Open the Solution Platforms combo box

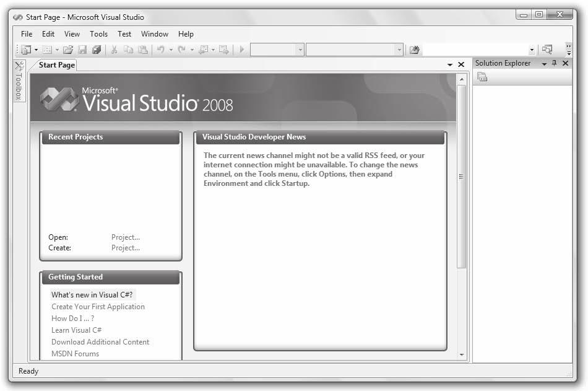355,50
